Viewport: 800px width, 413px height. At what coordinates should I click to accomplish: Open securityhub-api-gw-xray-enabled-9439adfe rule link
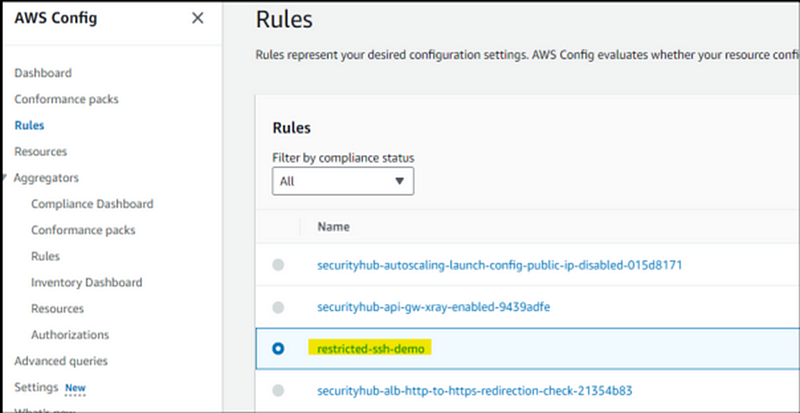[x=434, y=307]
